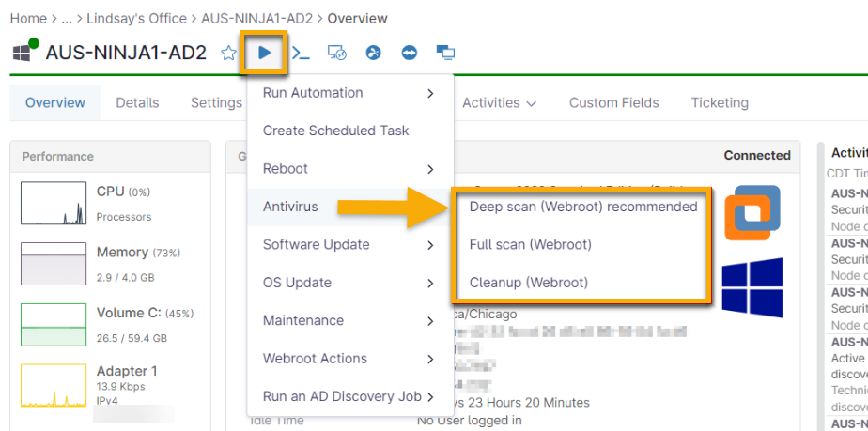
Task: Expand the Run Automation submenu
Action: [x=349, y=93]
